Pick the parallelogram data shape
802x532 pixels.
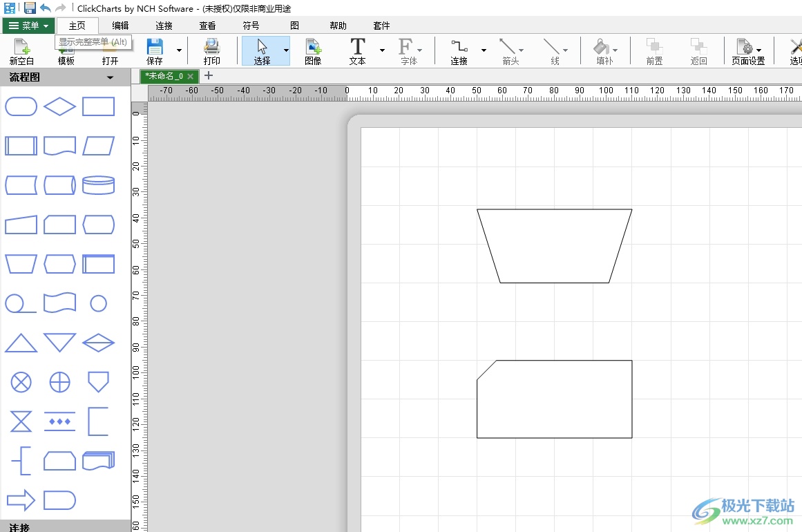[x=98, y=146]
